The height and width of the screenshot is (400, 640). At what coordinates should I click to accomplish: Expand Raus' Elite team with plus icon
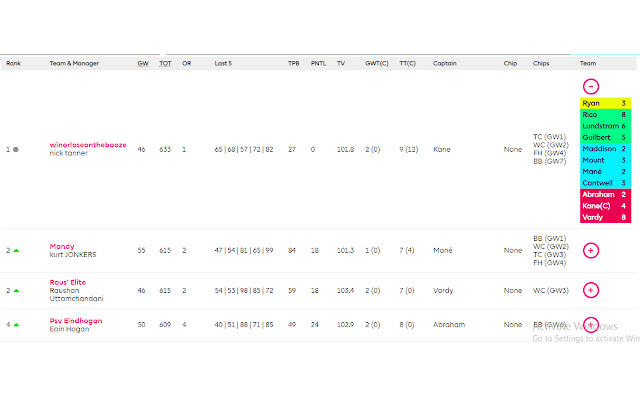click(590, 290)
